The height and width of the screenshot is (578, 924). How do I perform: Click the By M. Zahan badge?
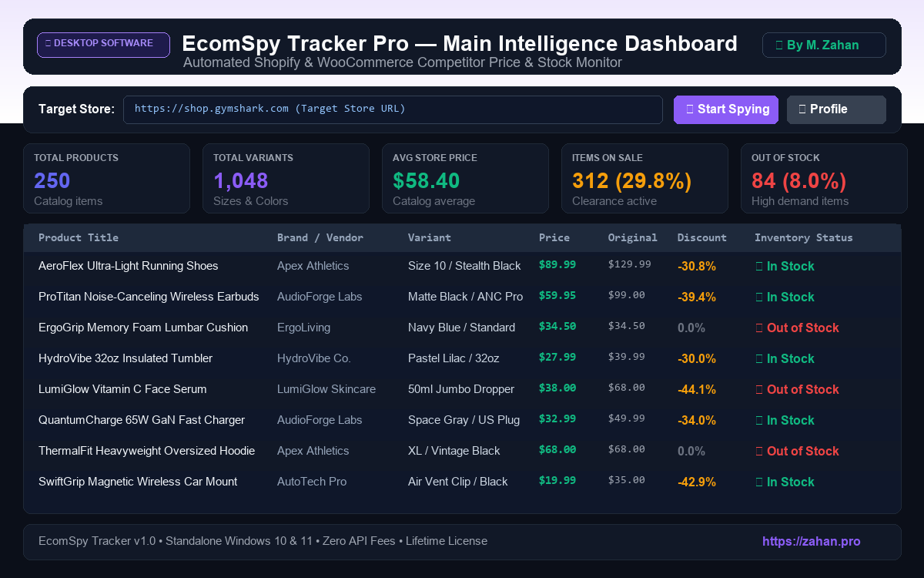[x=824, y=45]
